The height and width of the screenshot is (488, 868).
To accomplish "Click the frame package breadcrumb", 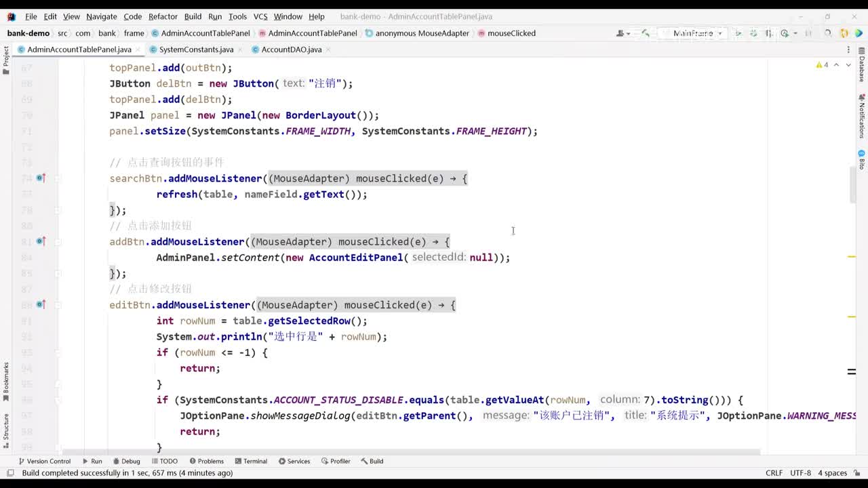I will [134, 33].
